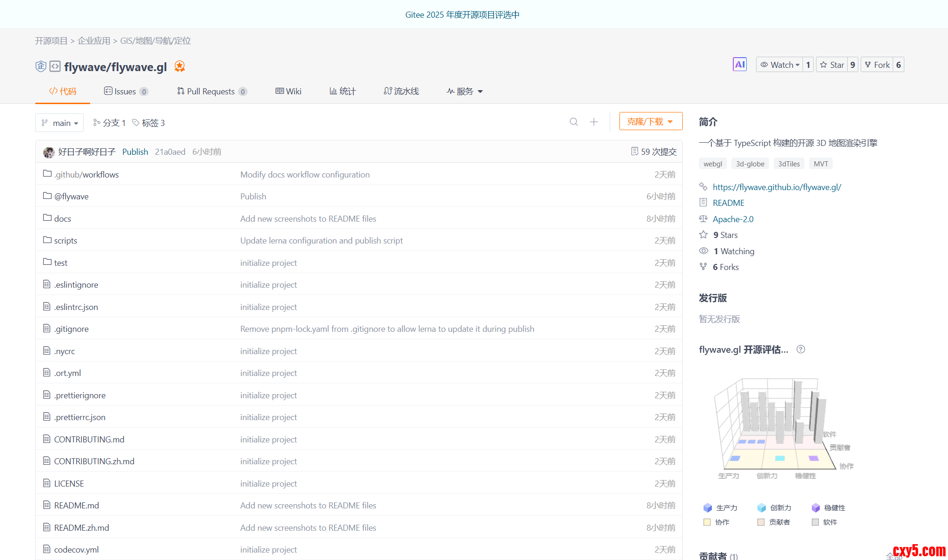Toggle the 协作 legend checkbox
The image size is (948, 560).
pos(707,522)
